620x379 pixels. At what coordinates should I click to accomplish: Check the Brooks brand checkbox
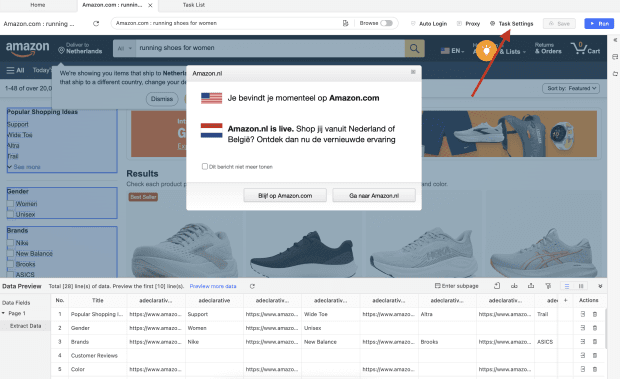(10, 264)
